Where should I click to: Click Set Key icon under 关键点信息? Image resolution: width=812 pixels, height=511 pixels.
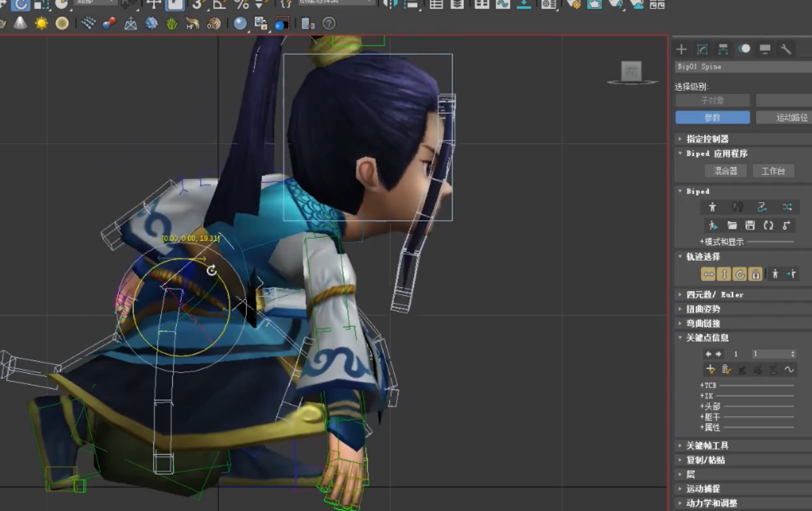[x=710, y=369]
